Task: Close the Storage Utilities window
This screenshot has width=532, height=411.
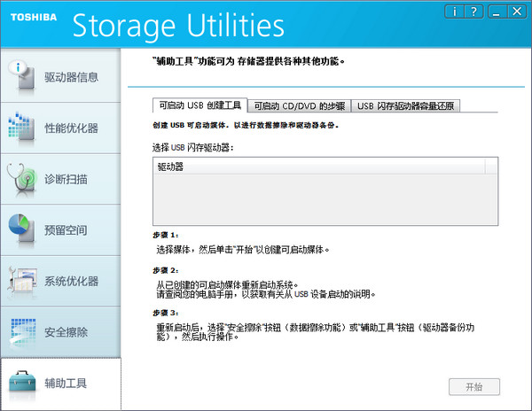Action: pyautogui.click(x=516, y=11)
